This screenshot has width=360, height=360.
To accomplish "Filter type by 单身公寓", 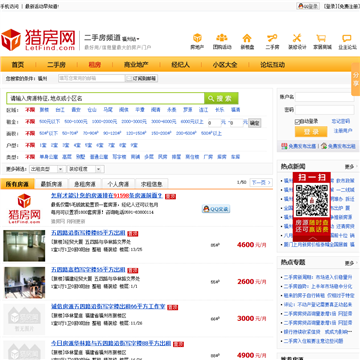I will tap(49, 157).
